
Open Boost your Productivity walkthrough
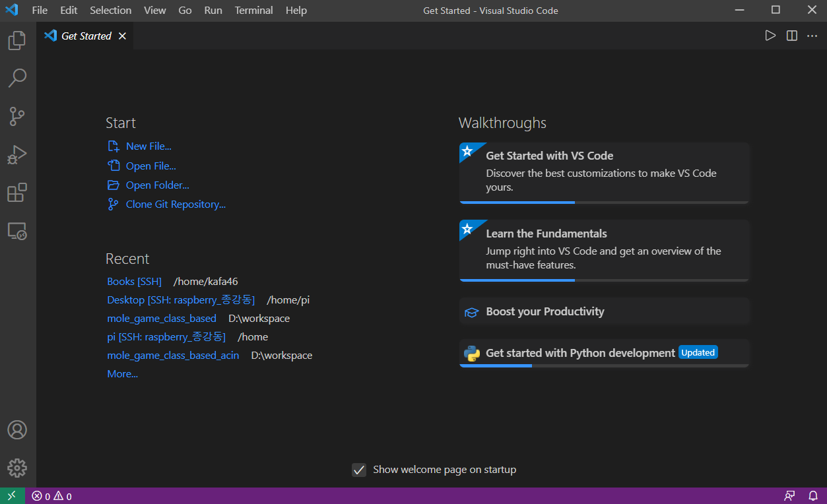tap(605, 311)
